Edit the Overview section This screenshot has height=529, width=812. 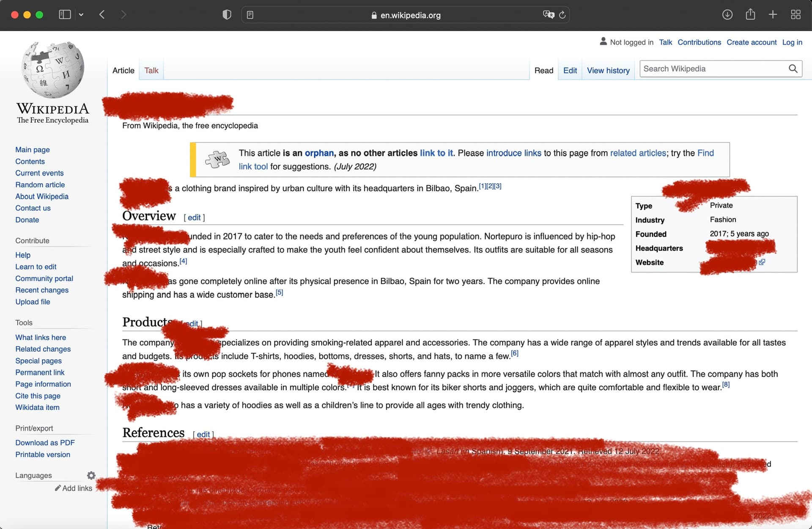click(194, 218)
